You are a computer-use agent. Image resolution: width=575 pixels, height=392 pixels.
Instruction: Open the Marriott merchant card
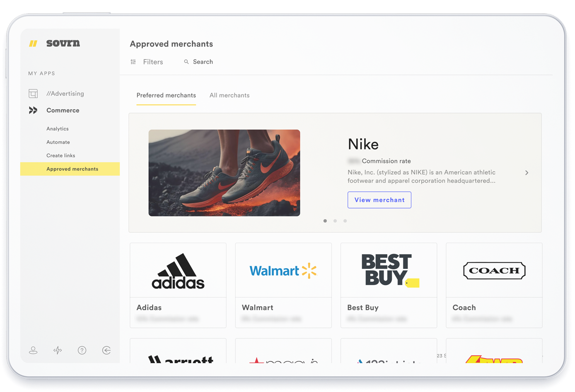pyautogui.click(x=178, y=351)
